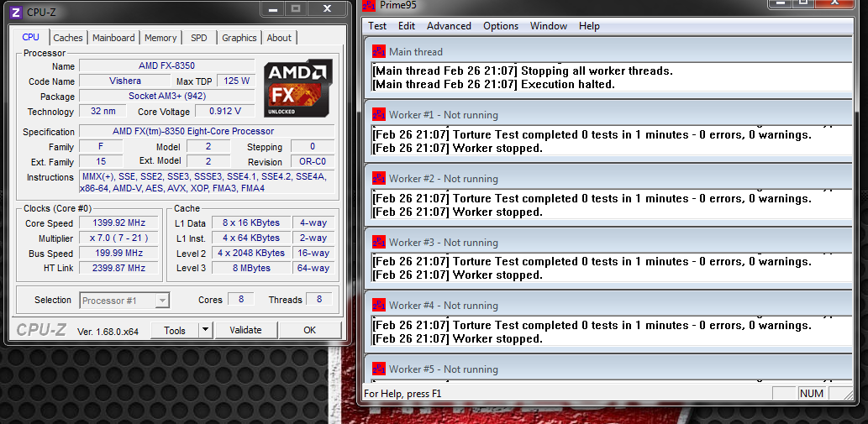Click the 4 x 2048 KBytes Level 2 value
This screenshot has height=424, width=868.
point(251,253)
